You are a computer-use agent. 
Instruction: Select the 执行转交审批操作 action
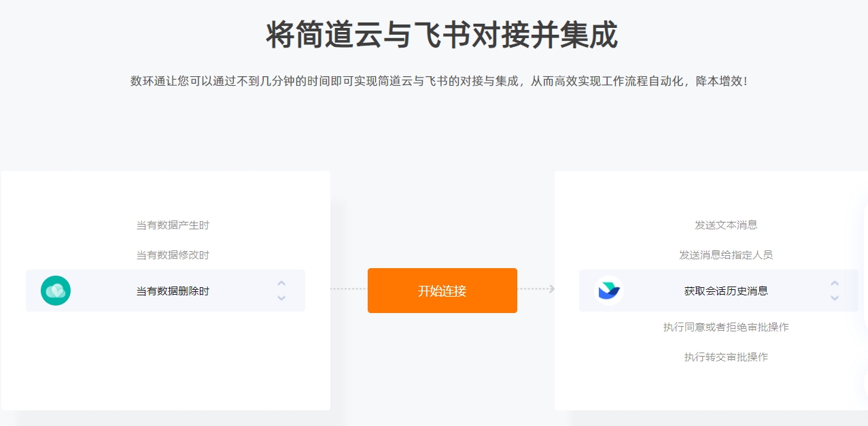click(726, 357)
